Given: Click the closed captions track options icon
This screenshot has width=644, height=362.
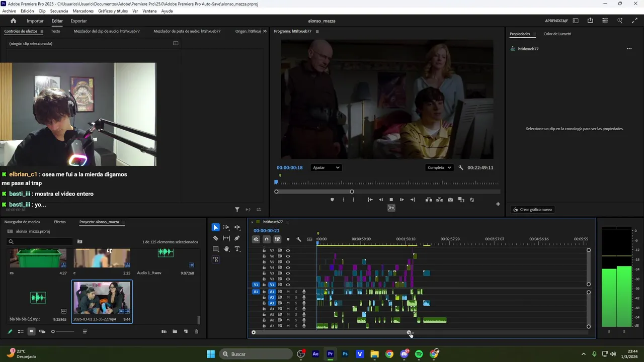Looking at the screenshot, I should coord(309,239).
